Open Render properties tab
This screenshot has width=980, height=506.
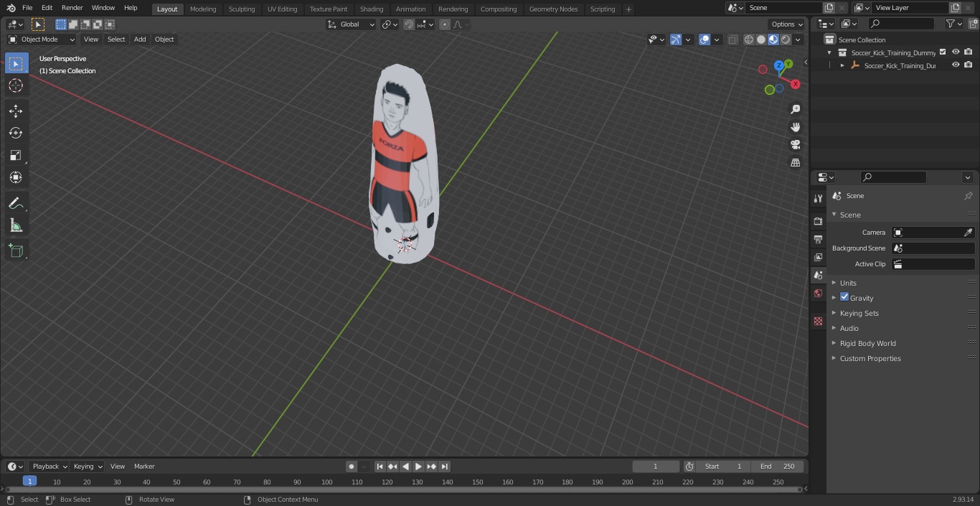point(818,221)
